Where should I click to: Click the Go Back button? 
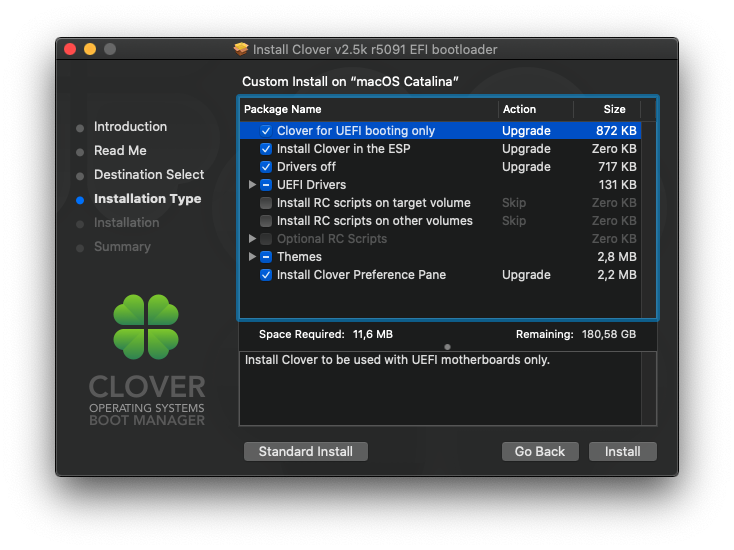[x=540, y=451]
